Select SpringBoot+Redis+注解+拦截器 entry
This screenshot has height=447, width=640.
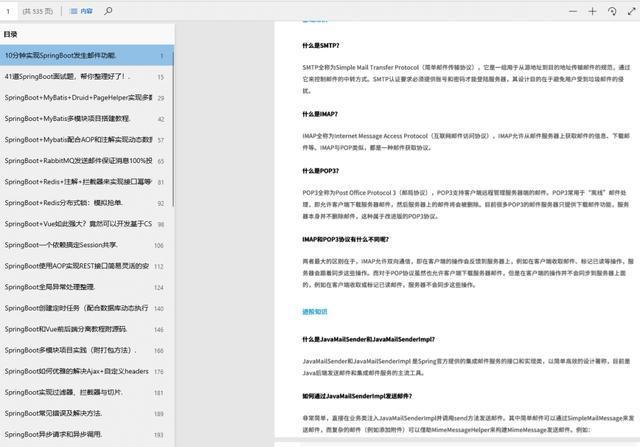[87, 182]
